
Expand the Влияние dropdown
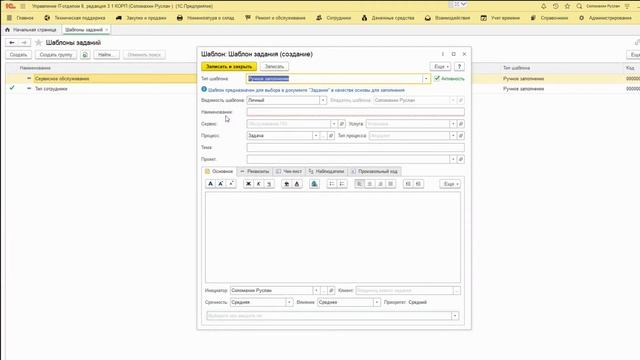click(x=376, y=302)
